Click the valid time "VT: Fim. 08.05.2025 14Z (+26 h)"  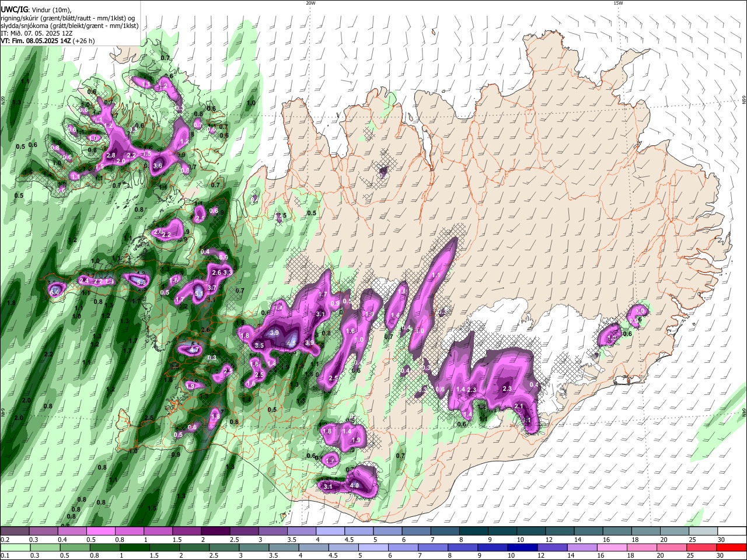pos(47,41)
